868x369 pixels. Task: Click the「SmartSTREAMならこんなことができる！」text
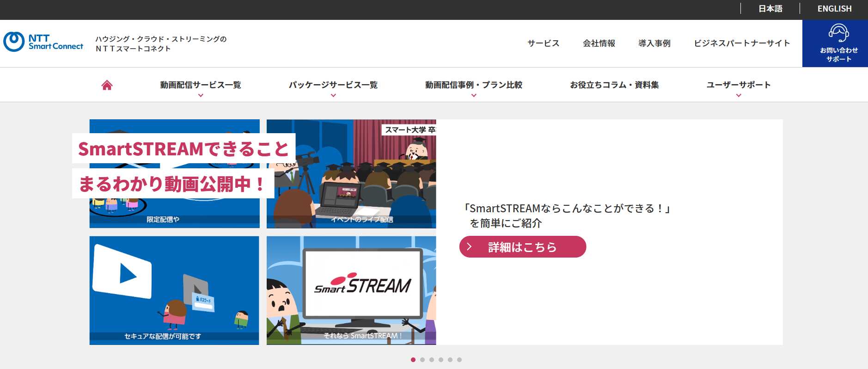pyautogui.click(x=567, y=209)
